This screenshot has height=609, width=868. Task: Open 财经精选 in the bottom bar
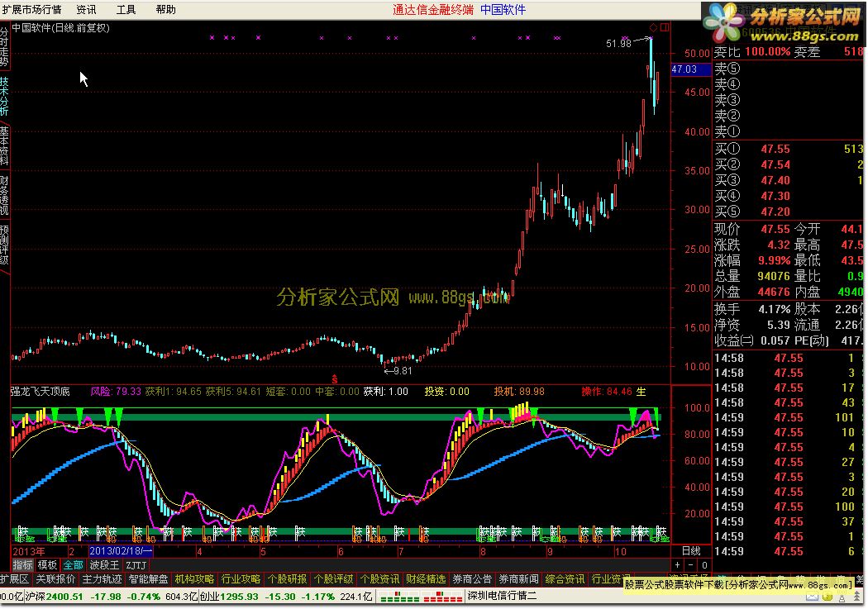[x=426, y=579]
